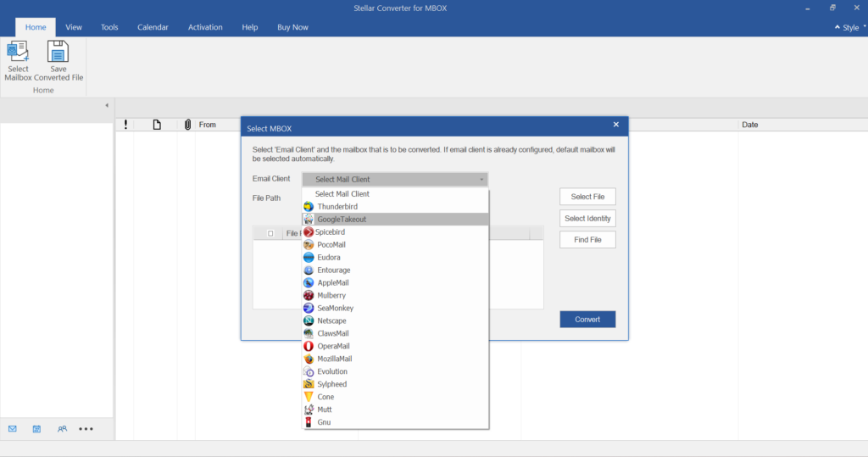Open the Calendar ribbon tab
Image resolution: width=868 pixels, height=457 pixels.
tap(153, 27)
